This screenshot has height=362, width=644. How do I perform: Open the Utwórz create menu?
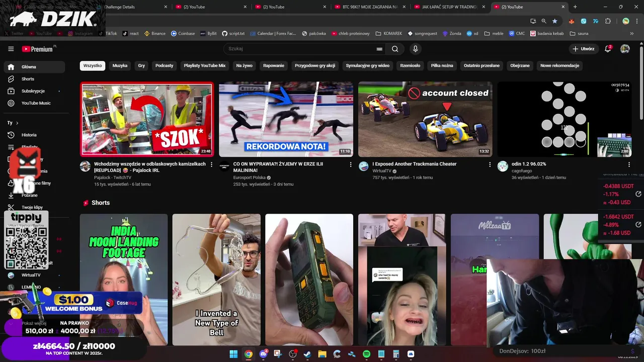click(x=584, y=49)
